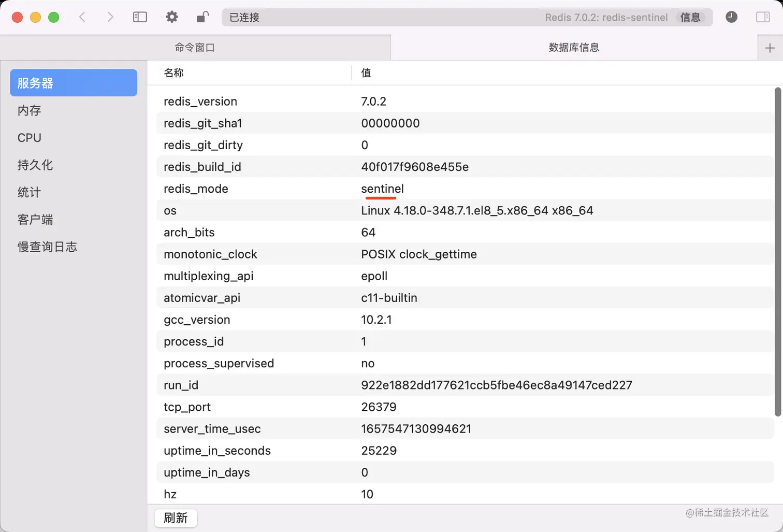Screen dimensions: 783x532
Task: Open the 持久化 section
Action: (35, 165)
